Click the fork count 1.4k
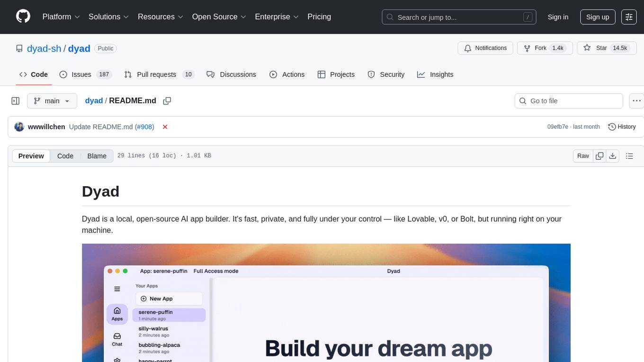 [558, 48]
